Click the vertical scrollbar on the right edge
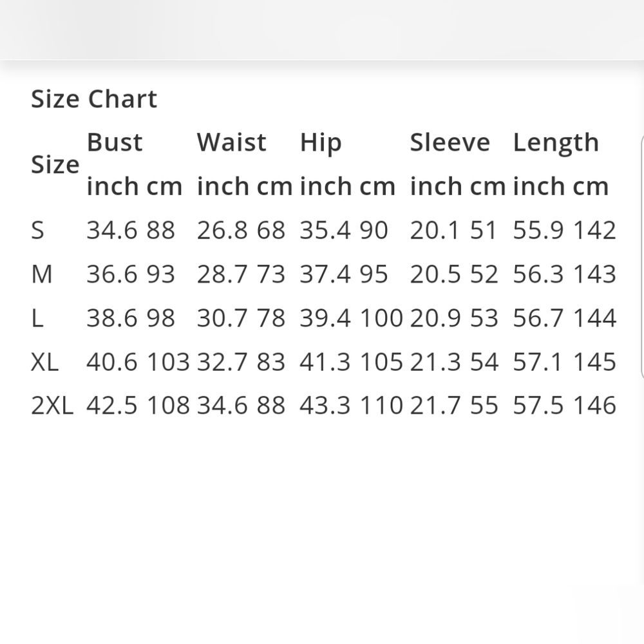The image size is (644, 644). click(x=641, y=258)
